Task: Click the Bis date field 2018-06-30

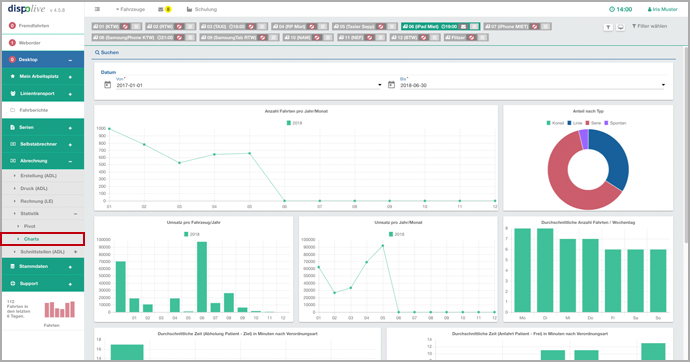Action: [x=532, y=85]
